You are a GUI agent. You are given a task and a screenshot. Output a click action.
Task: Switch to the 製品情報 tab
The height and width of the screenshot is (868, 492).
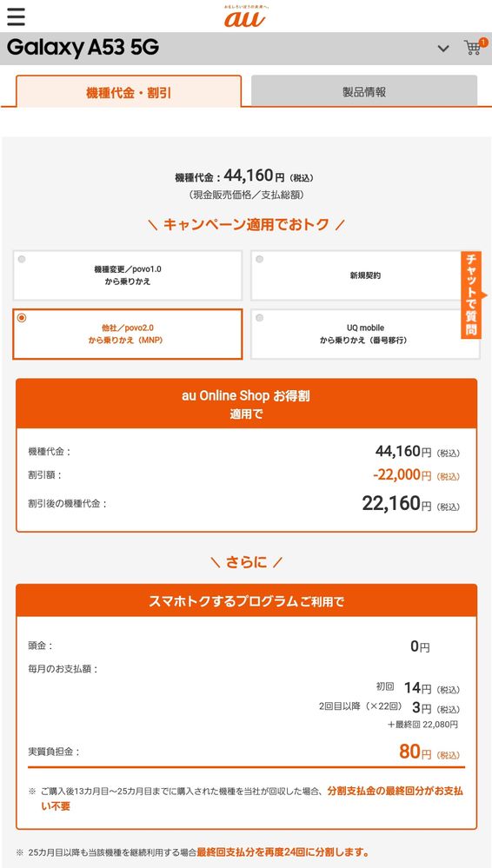point(364,90)
